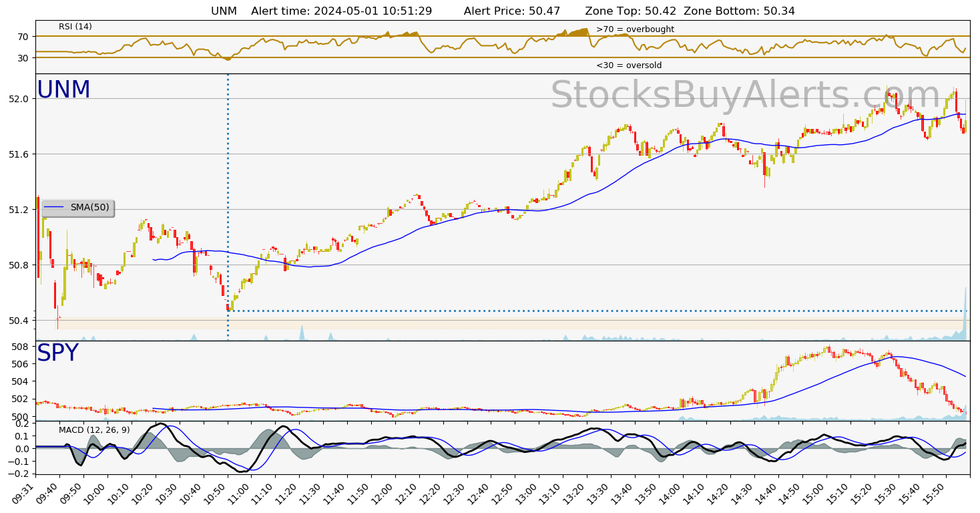The image size is (980, 513).
Task: Select the MACD axis value 0.2
Action: [x=22, y=423]
